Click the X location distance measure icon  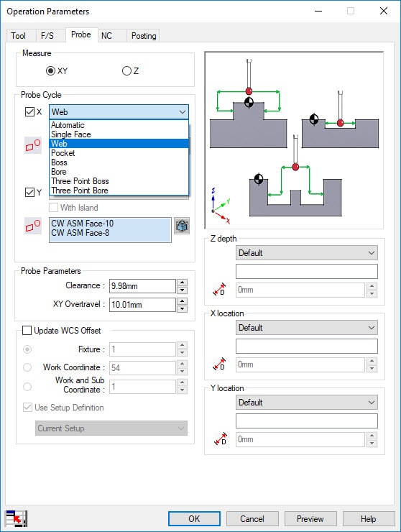coord(219,364)
